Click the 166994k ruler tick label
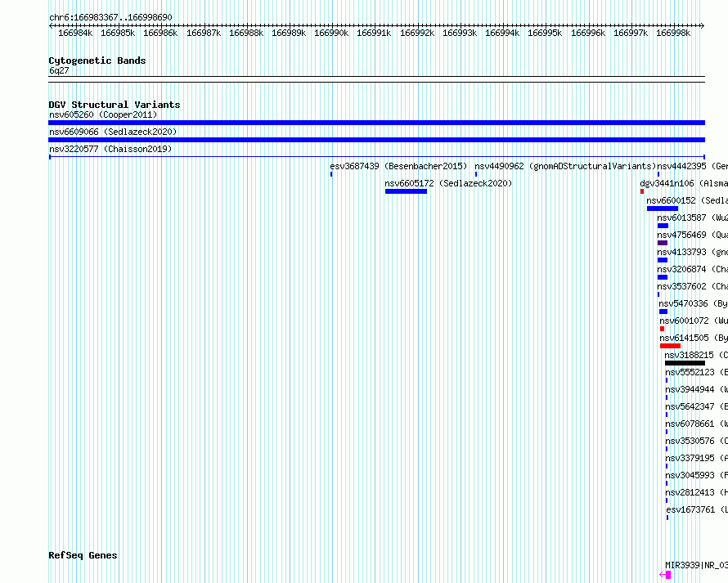 point(502,33)
